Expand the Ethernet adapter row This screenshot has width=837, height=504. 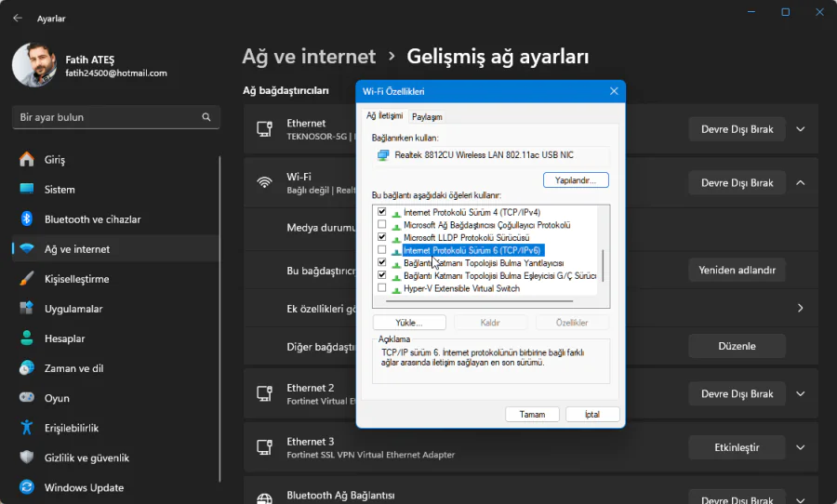coord(801,129)
